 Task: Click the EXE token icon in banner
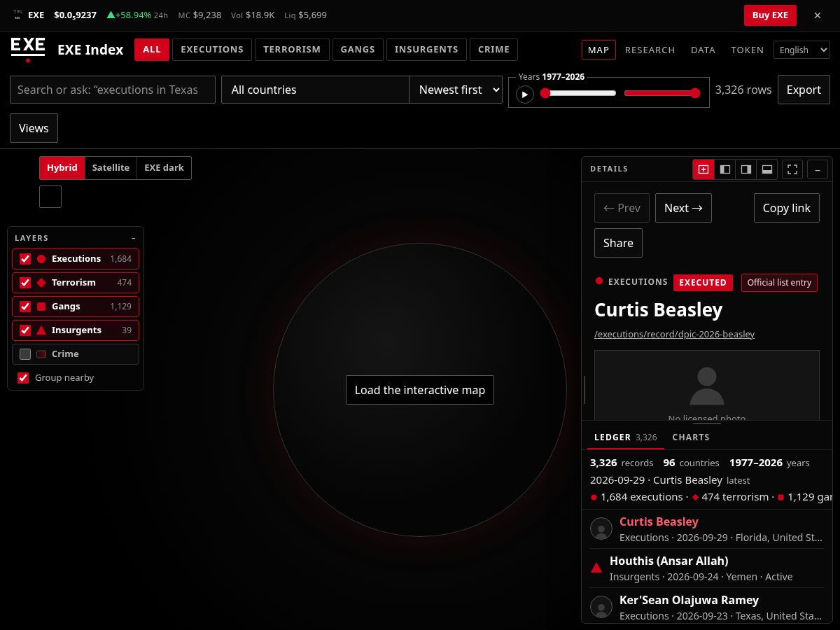(x=17, y=15)
